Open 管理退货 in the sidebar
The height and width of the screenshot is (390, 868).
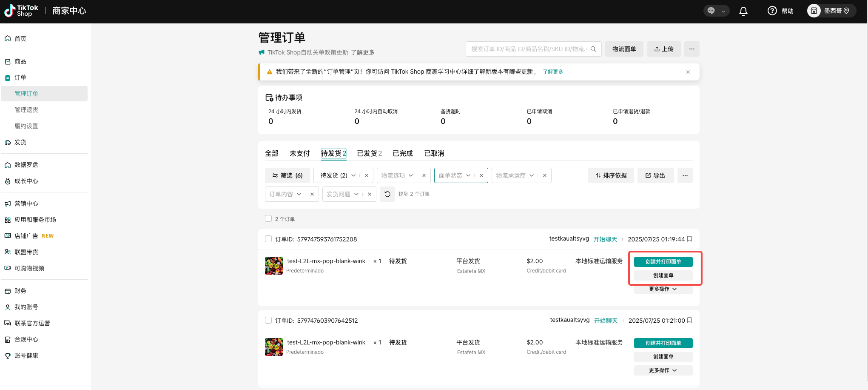coord(26,110)
